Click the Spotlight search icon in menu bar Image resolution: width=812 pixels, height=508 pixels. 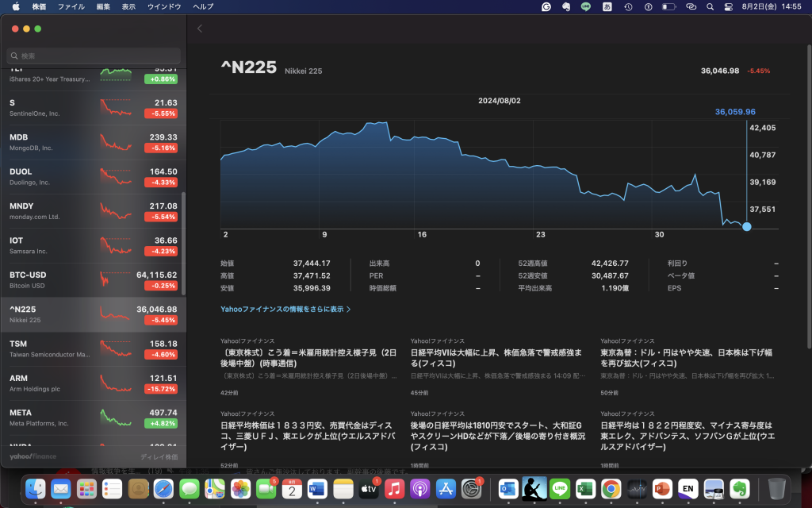(710, 6)
